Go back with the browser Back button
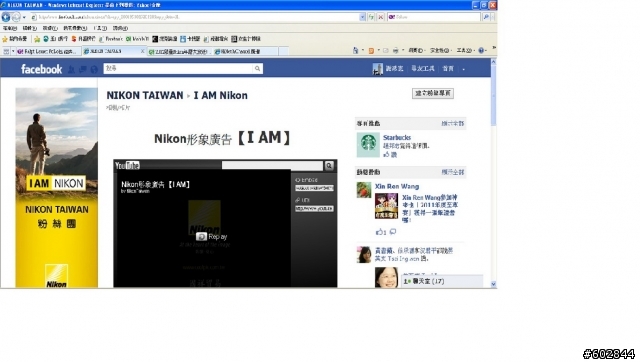The width and height of the screenshot is (640, 362). coord(6,17)
